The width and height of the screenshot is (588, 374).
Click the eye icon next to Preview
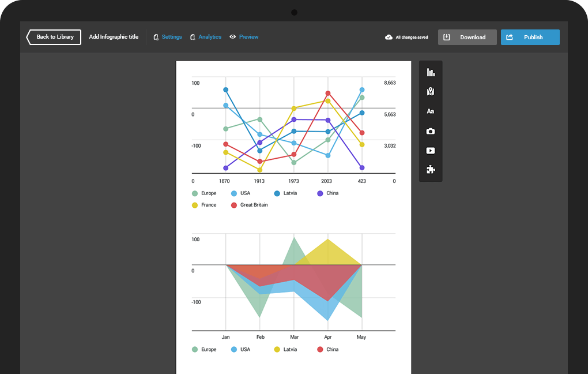click(232, 37)
